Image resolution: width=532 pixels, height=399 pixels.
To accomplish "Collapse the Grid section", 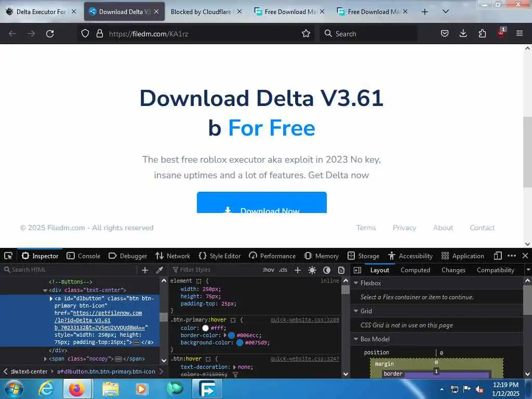I will point(356,311).
